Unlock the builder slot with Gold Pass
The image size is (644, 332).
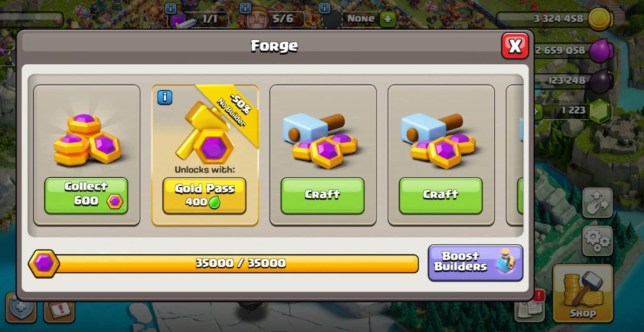(204, 195)
